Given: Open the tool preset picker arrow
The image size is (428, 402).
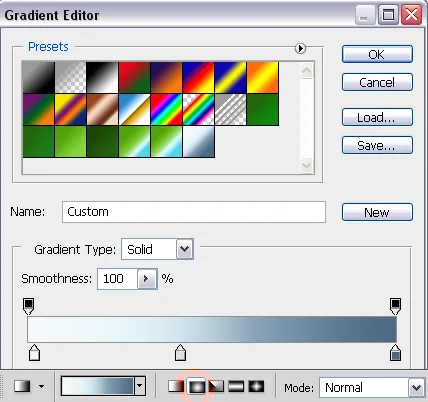Looking at the screenshot, I should 41,387.
